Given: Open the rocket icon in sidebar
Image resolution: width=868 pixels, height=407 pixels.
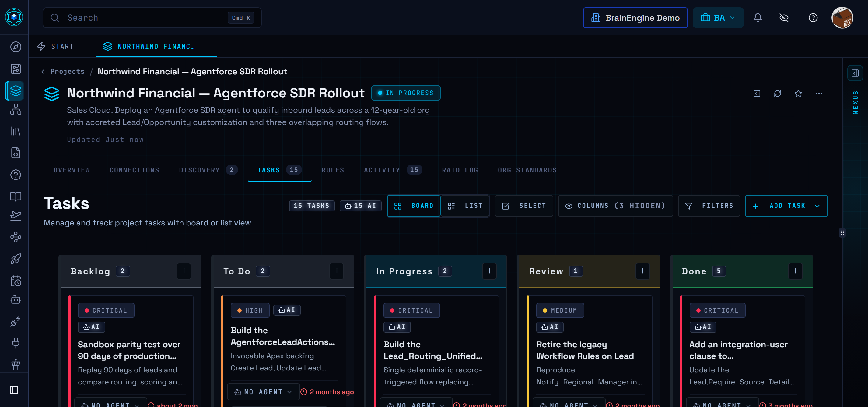Looking at the screenshot, I should pyautogui.click(x=16, y=259).
